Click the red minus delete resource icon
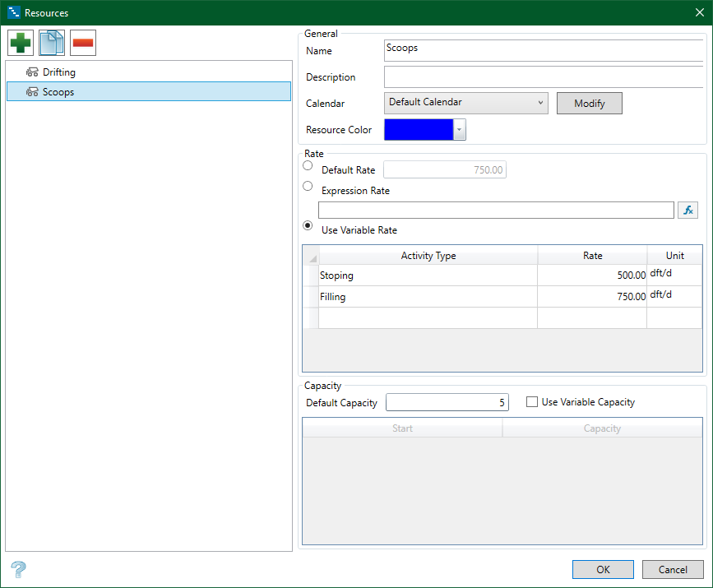 [x=83, y=43]
